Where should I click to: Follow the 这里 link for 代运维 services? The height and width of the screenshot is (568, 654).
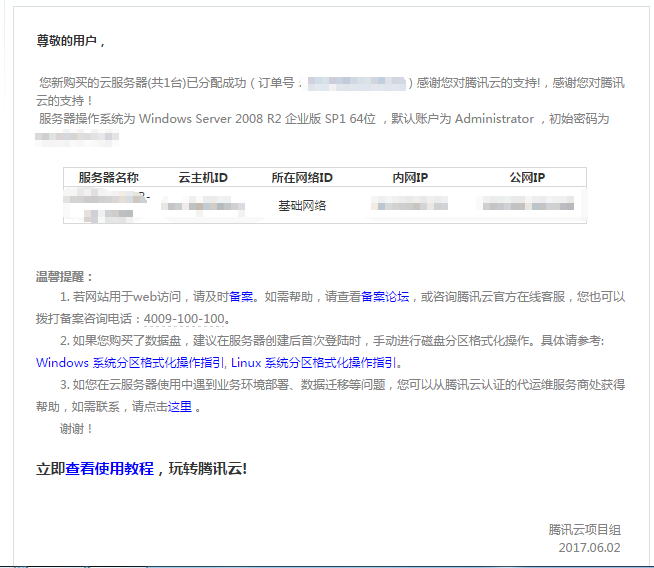[x=180, y=407]
